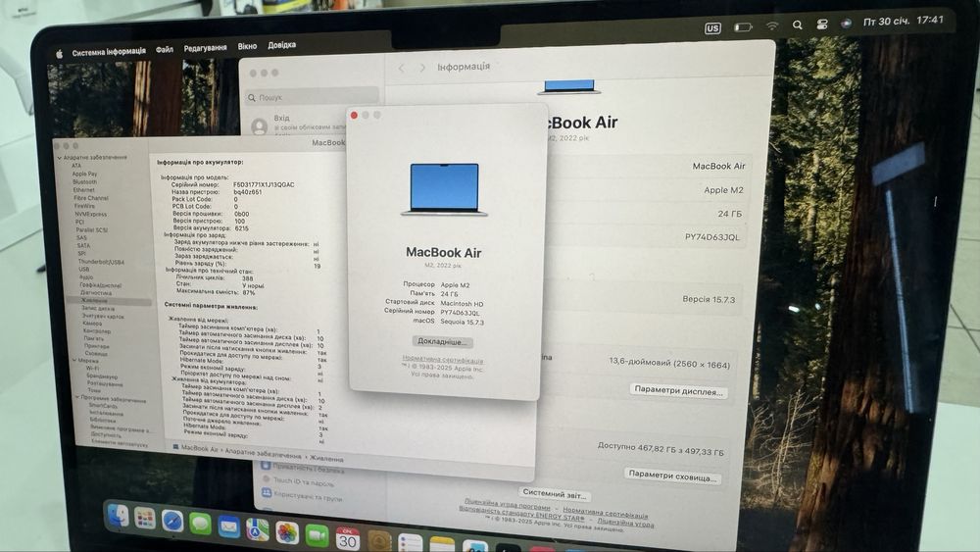Click Параметри сховища button
The width and height of the screenshot is (980, 552).
point(672,476)
